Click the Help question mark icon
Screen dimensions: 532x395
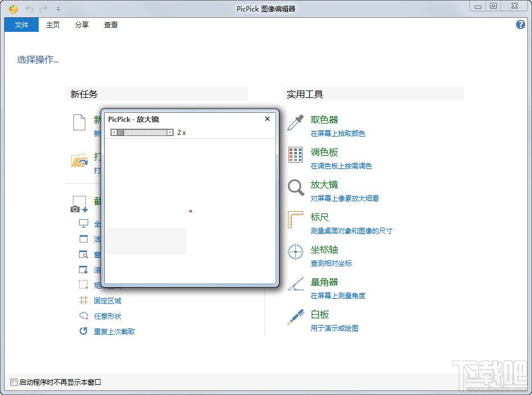[519, 24]
